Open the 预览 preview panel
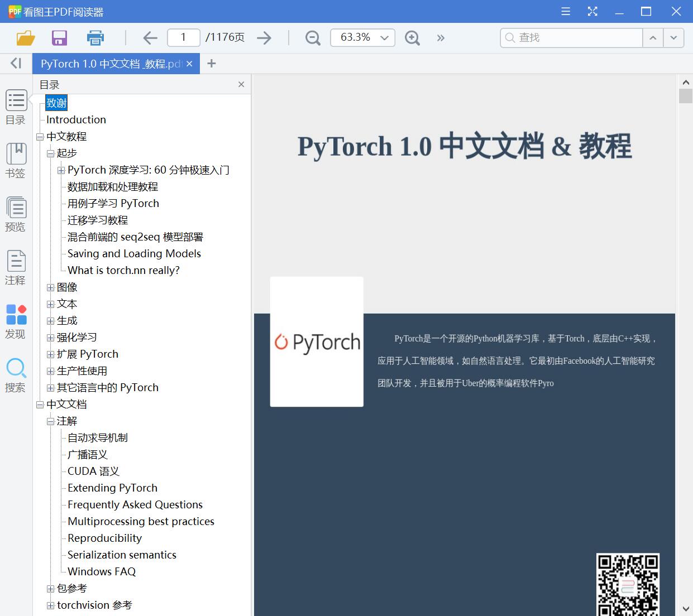This screenshot has height=616, width=693. click(16, 214)
